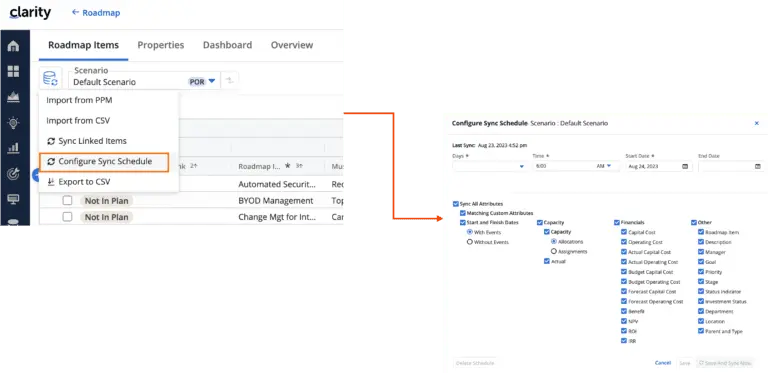768x373 pixels.
Task: Open the Start Date calendar icon
Action: pyautogui.click(x=685, y=166)
